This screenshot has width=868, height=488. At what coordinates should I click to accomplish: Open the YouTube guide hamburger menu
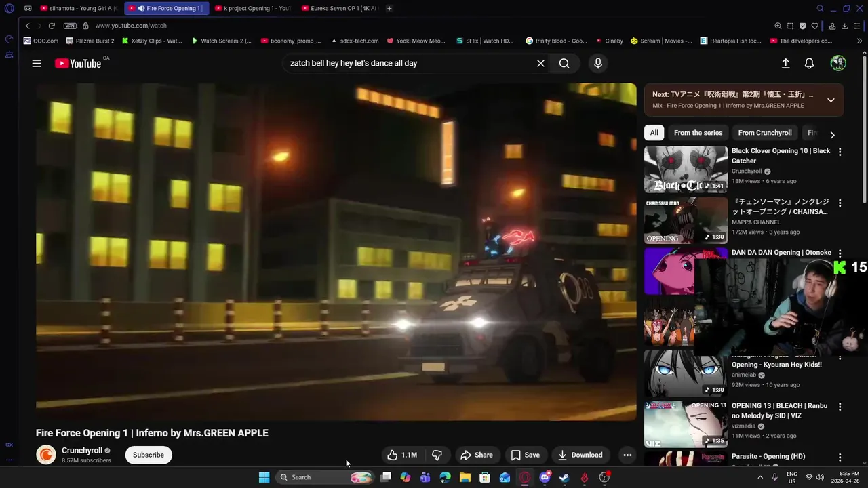(37, 63)
